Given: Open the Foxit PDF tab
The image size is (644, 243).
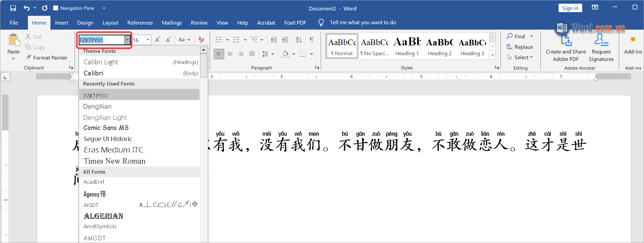Looking at the screenshot, I should 295,23.
